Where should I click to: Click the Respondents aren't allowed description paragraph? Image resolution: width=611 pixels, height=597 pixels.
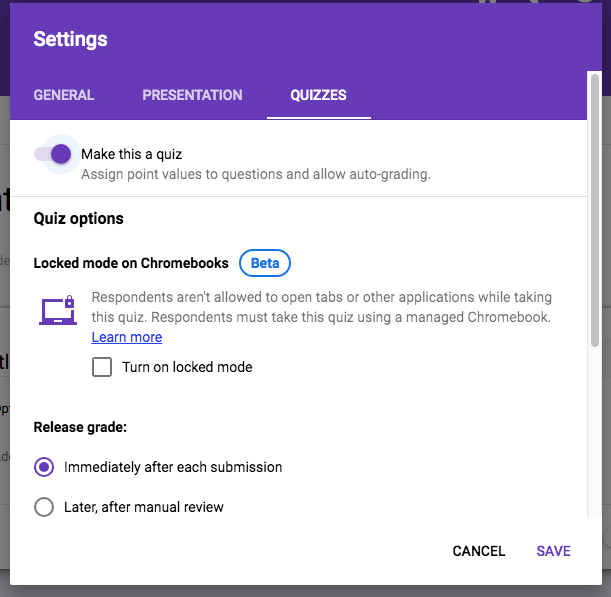(x=321, y=307)
